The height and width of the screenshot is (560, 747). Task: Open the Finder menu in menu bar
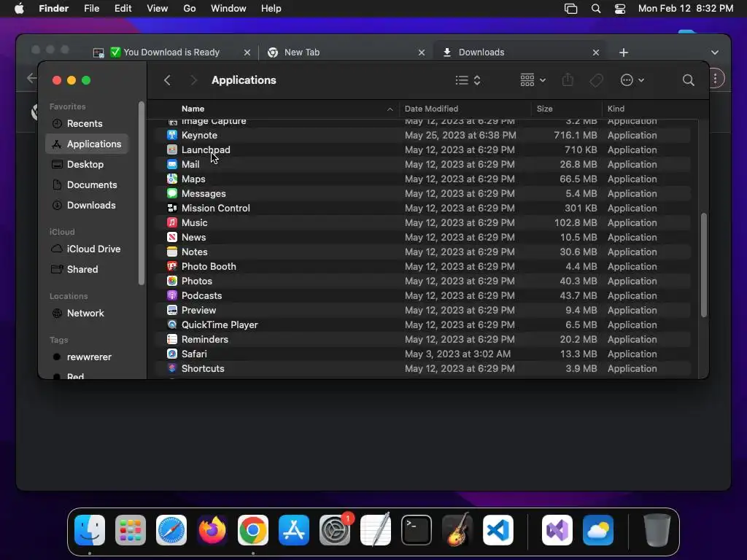point(53,9)
